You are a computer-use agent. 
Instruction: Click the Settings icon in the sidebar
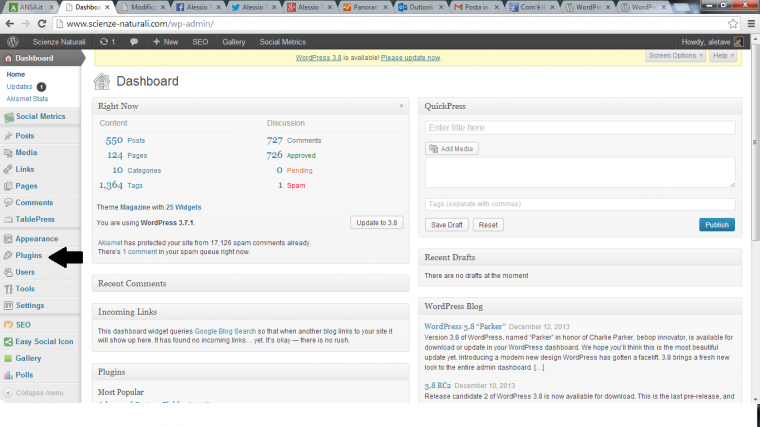point(8,305)
